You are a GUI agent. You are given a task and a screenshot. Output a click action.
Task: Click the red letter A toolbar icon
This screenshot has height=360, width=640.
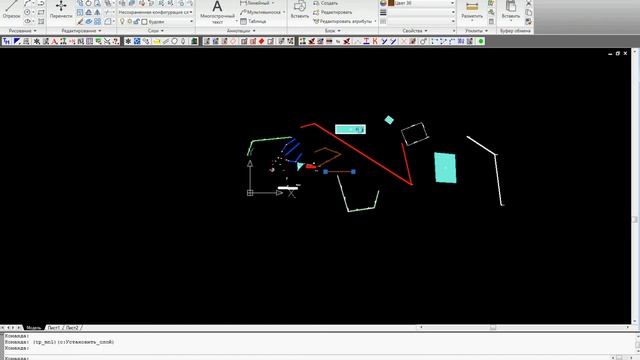pos(54,41)
